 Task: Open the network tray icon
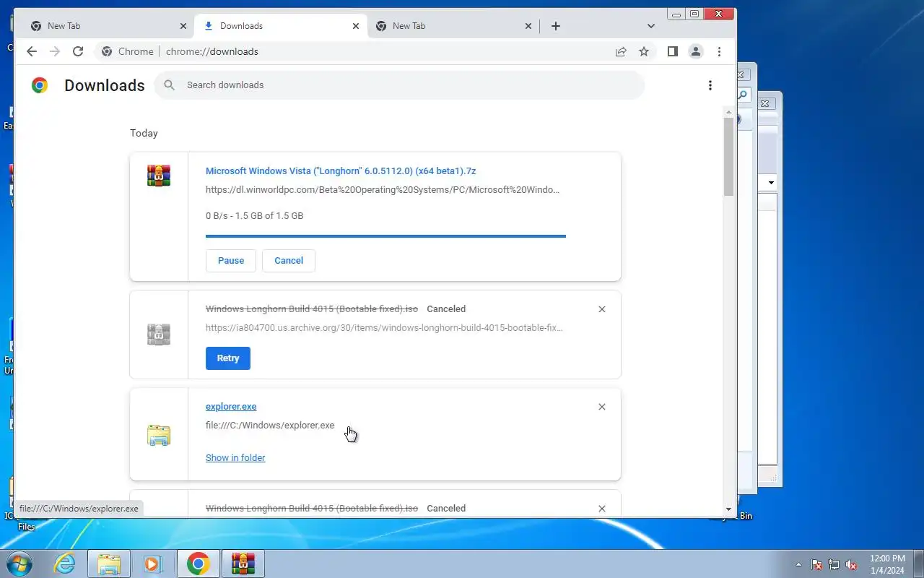click(x=834, y=564)
